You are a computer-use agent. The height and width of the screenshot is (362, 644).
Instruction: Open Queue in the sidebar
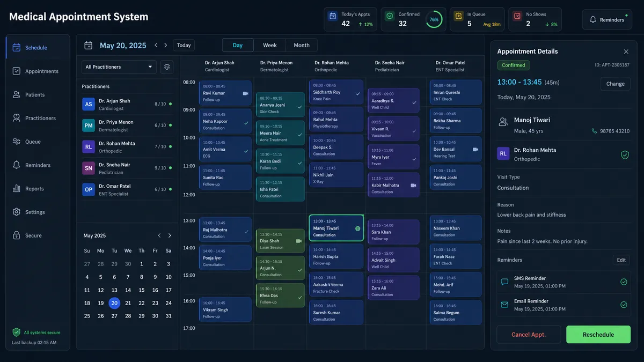click(x=38, y=142)
